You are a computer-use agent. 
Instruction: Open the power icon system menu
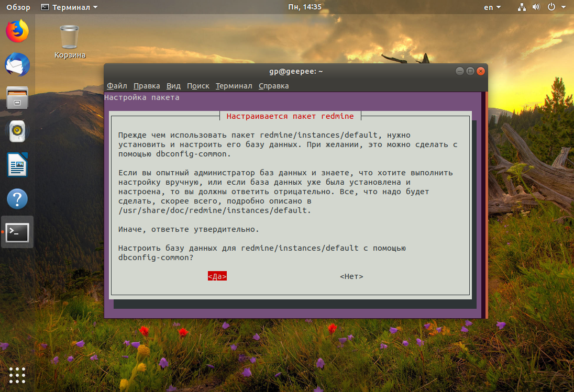[x=551, y=7]
